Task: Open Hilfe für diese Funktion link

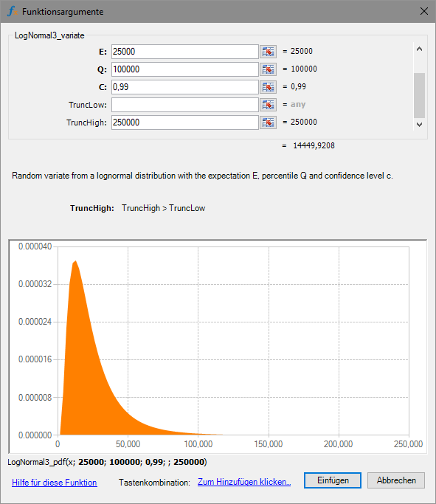Action: coord(55,483)
